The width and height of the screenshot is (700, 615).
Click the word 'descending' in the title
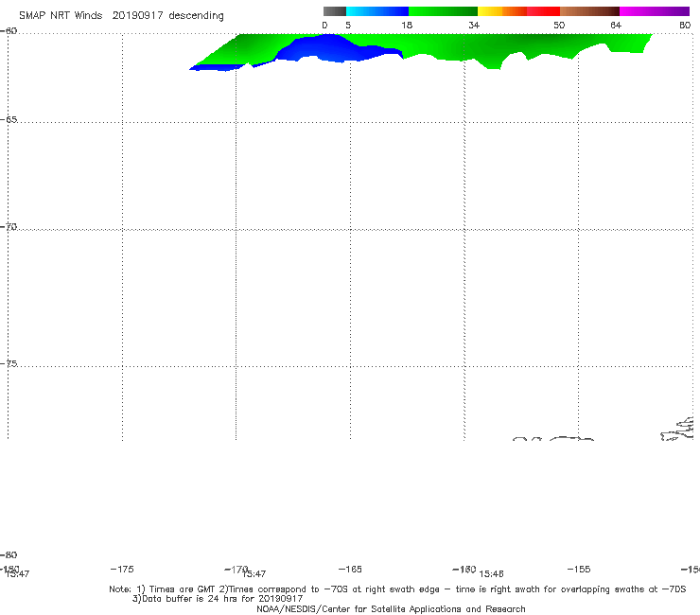tap(196, 16)
